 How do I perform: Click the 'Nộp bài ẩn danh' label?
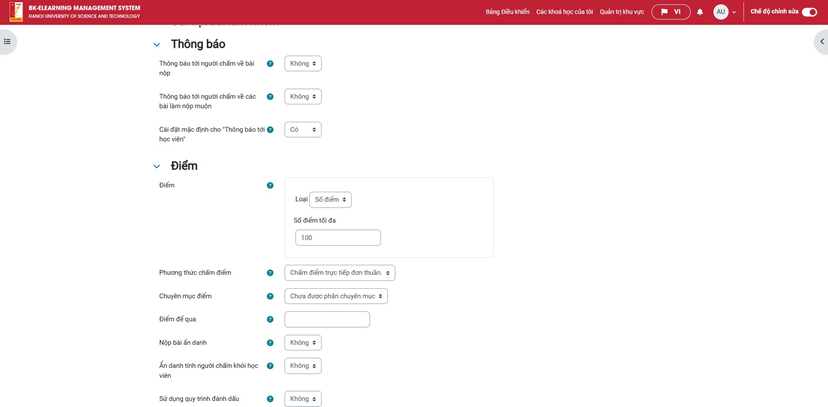(x=183, y=343)
